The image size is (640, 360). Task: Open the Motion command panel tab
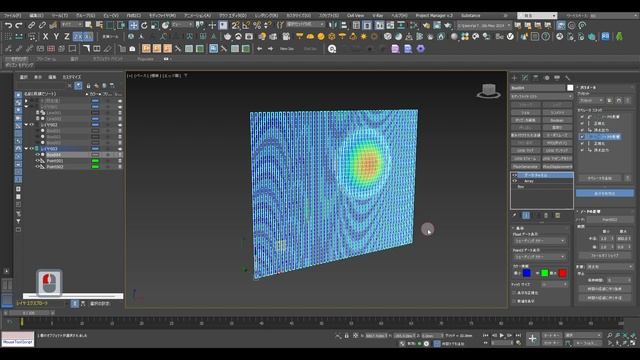pyautogui.click(x=546, y=78)
